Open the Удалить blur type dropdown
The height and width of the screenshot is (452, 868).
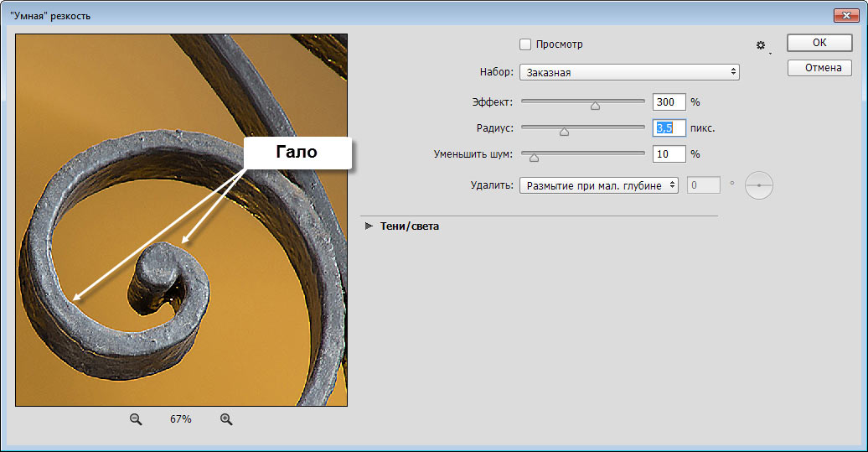(x=598, y=185)
